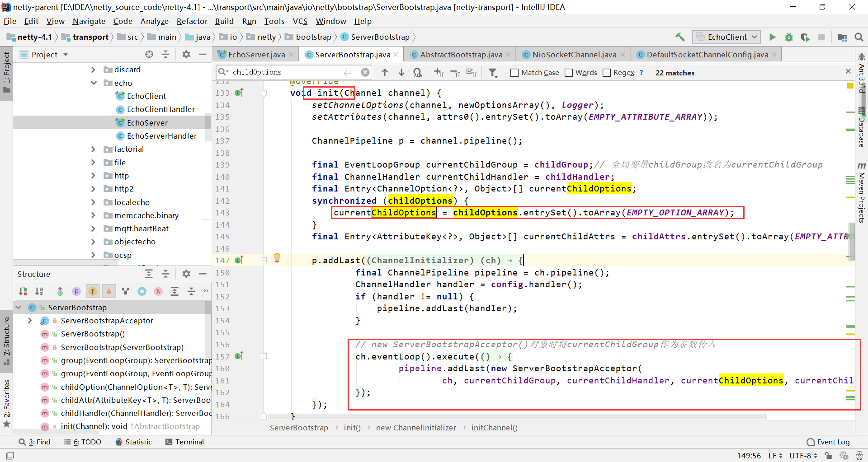Run EchoClient with coverage

point(805,37)
